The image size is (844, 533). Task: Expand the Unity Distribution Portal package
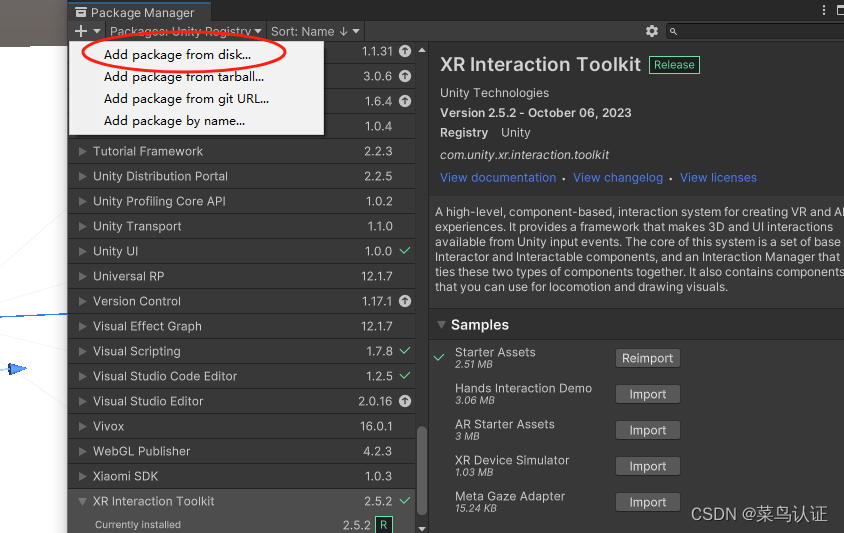82,176
